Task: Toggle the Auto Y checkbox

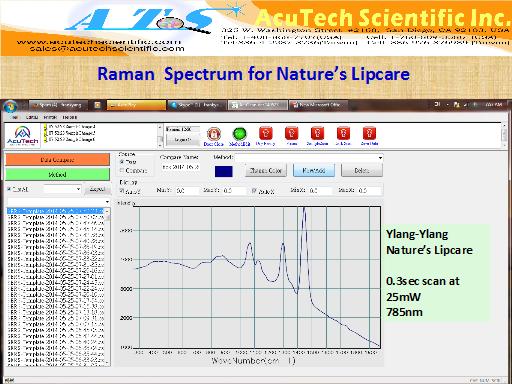Action: point(122,191)
